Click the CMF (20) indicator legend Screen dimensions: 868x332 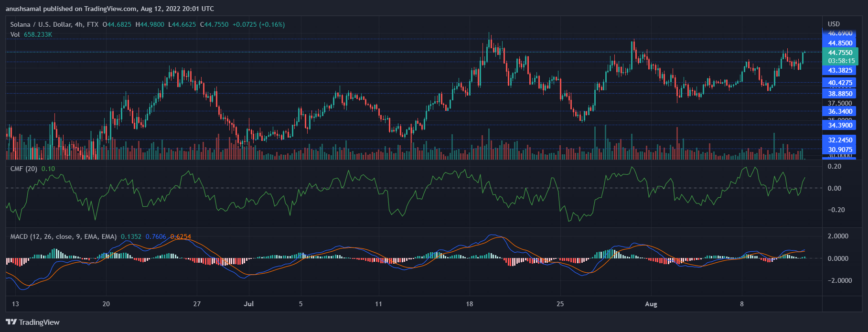tap(24, 169)
